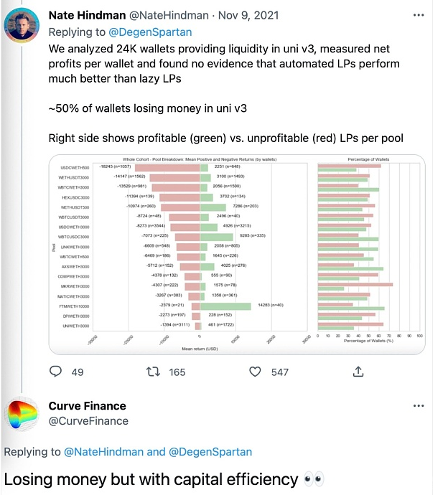The image size is (448, 495).
Task: Click the reply speech bubble icon
Action: (x=55, y=372)
